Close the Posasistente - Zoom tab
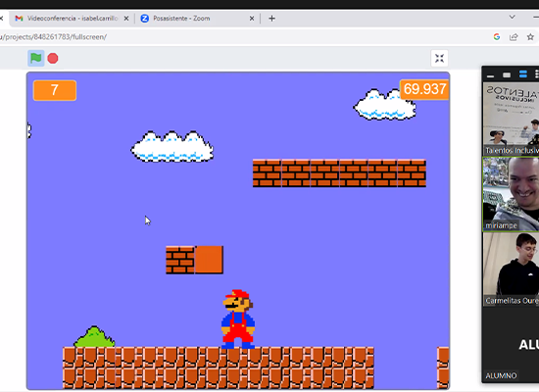Screen dimensions: 539x392 pyautogui.click(x=252, y=19)
